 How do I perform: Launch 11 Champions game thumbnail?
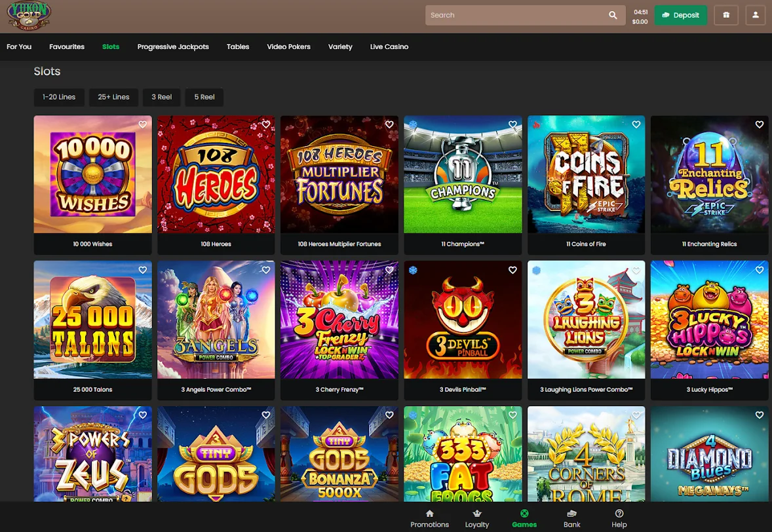(x=463, y=174)
